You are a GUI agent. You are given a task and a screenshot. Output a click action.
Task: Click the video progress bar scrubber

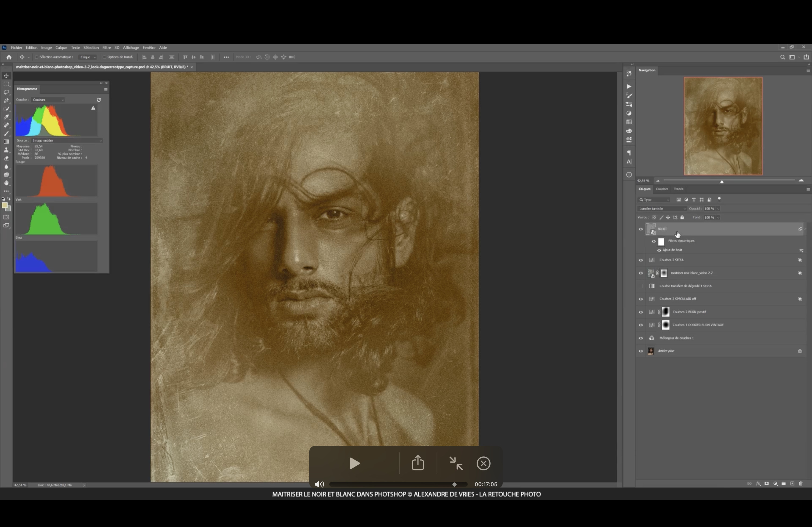[x=454, y=484]
